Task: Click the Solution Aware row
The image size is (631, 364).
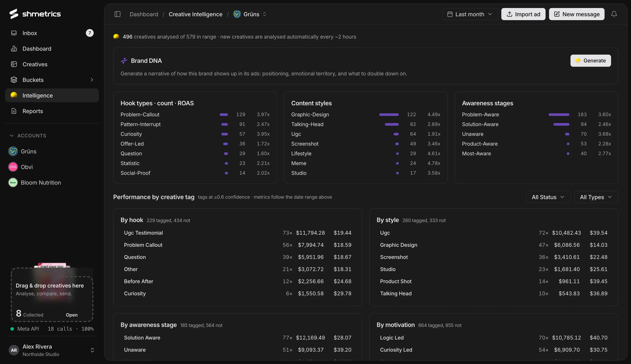Action: coord(237,338)
